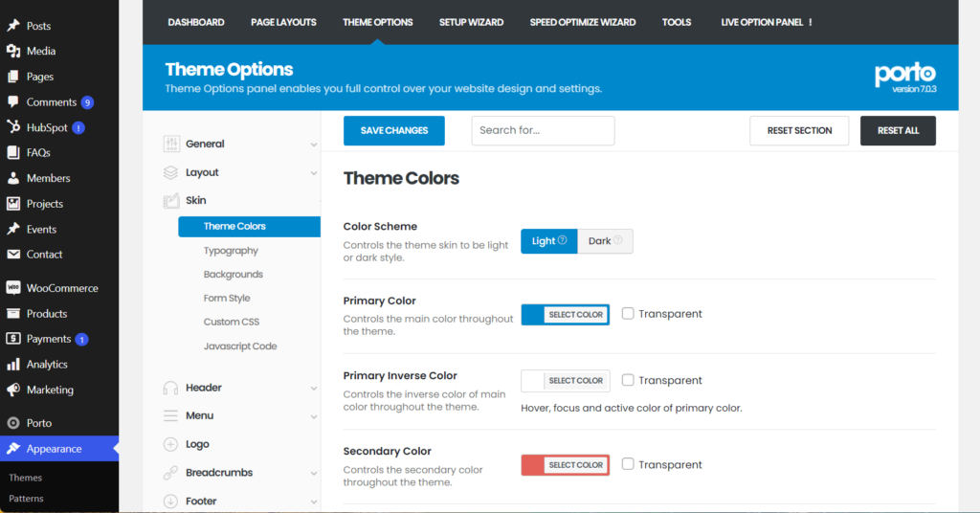
Task: Click the HubSpot sprocket icon
Action: click(13, 127)
